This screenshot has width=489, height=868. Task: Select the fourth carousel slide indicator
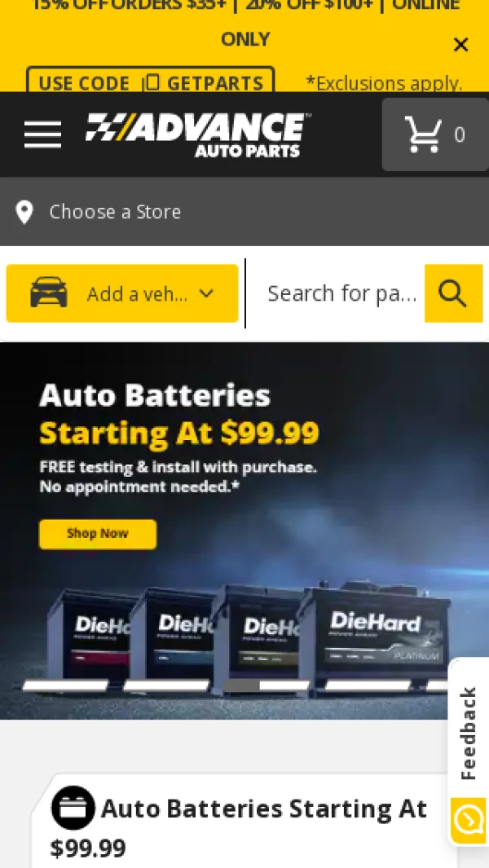[x=368, y=685]
